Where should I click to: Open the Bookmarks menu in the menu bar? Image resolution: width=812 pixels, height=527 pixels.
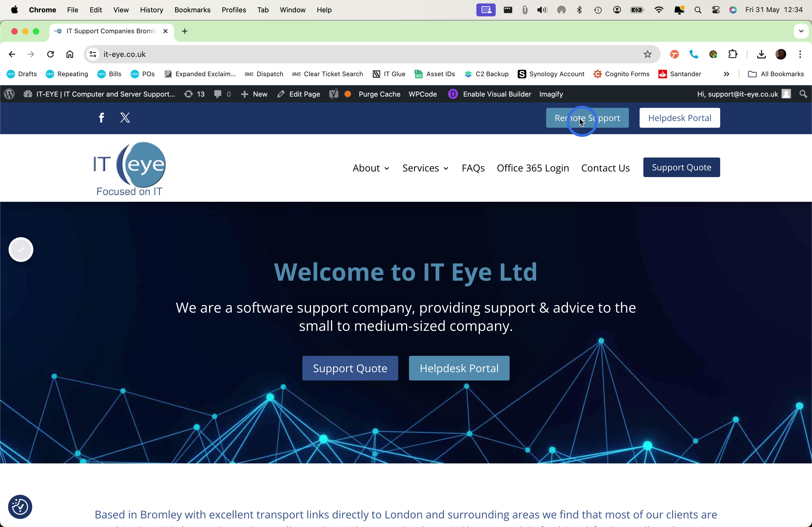coord(193,10)
